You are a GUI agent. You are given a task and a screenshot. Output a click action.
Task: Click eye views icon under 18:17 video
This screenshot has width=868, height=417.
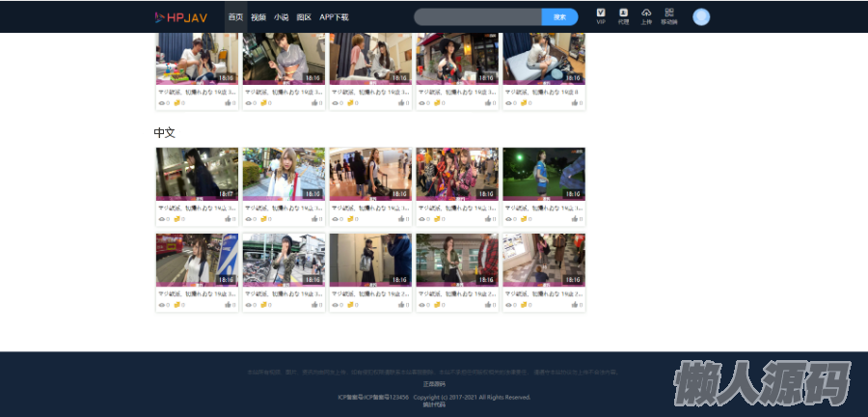162,219
